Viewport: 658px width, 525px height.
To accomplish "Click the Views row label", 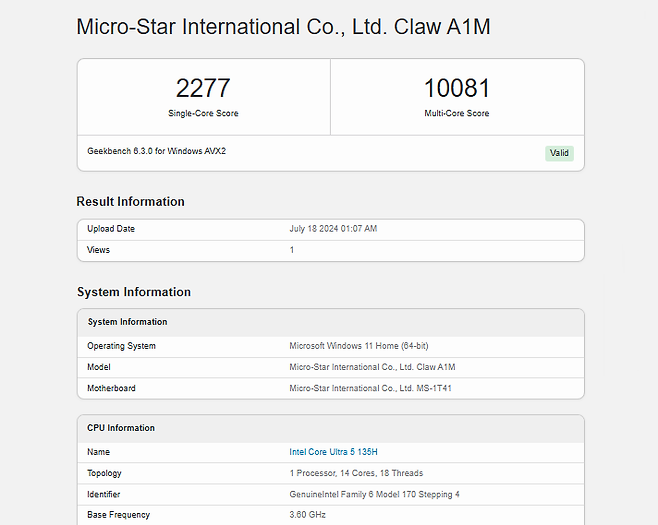I will (98, 250).
